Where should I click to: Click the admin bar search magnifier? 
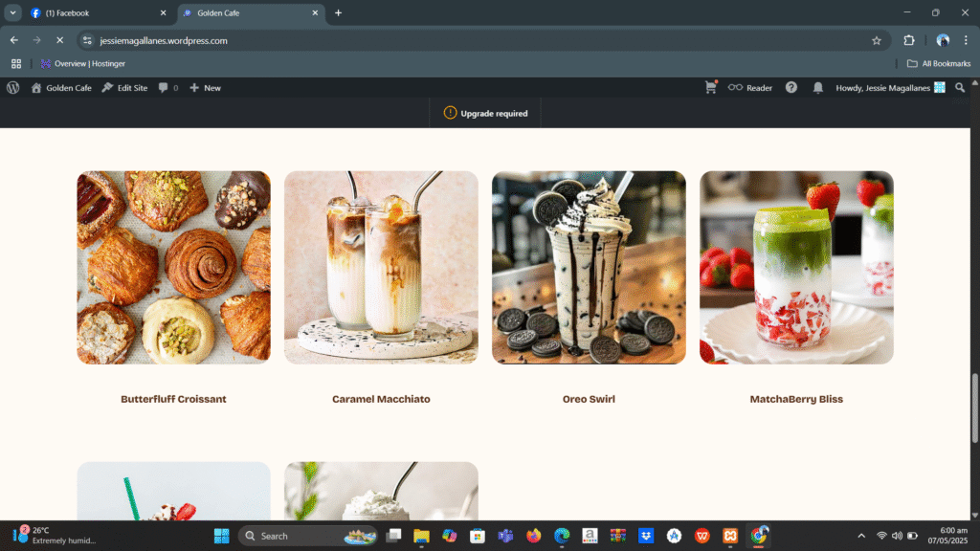coord(961,87)
